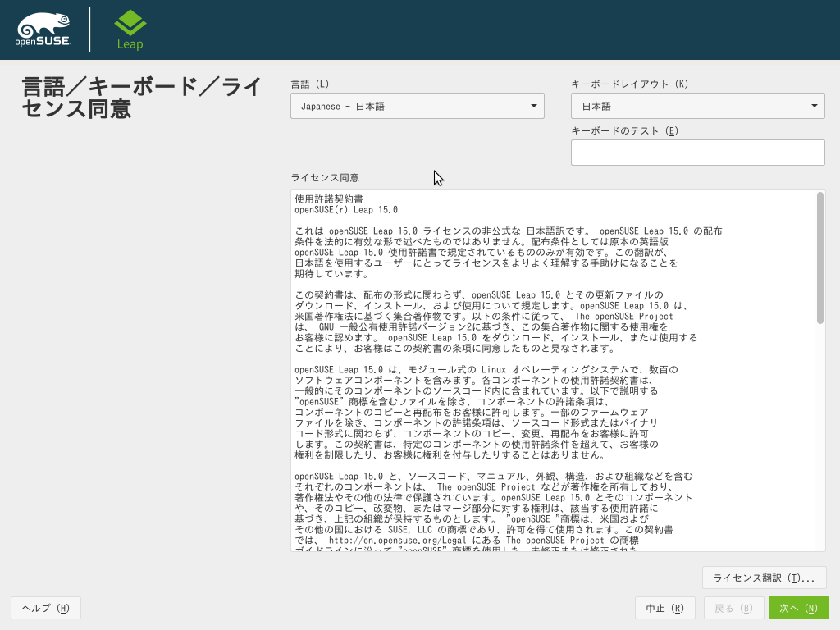Open the キーボードレイアウト dropdown
The width and height of the screenshot is (840, 630).
point(697,106)
